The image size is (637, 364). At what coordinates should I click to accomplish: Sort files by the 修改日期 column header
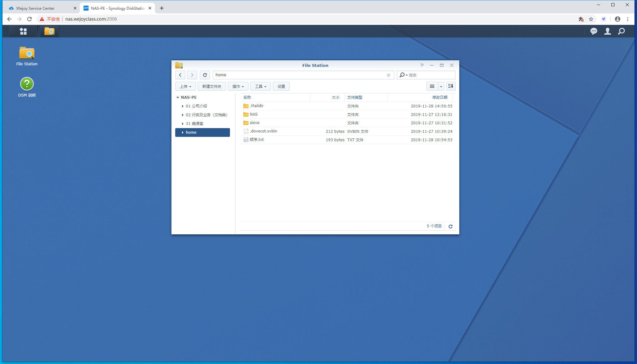440,97
